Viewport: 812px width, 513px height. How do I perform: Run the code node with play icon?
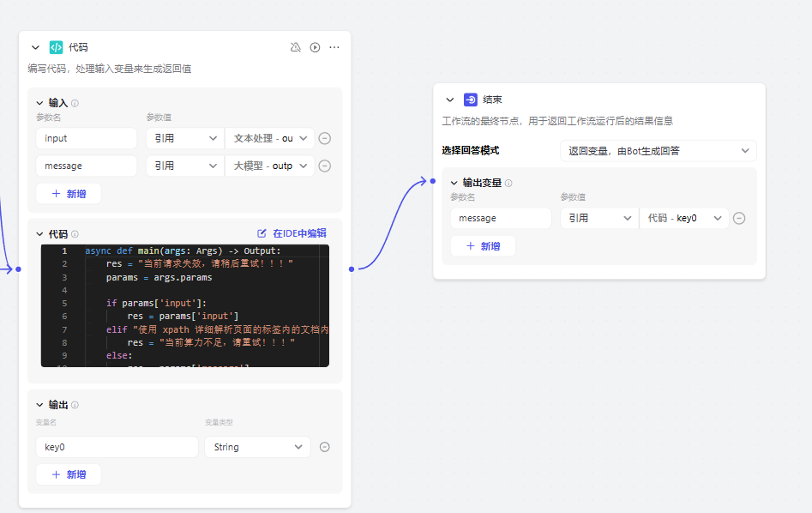[x=315, y=47]
